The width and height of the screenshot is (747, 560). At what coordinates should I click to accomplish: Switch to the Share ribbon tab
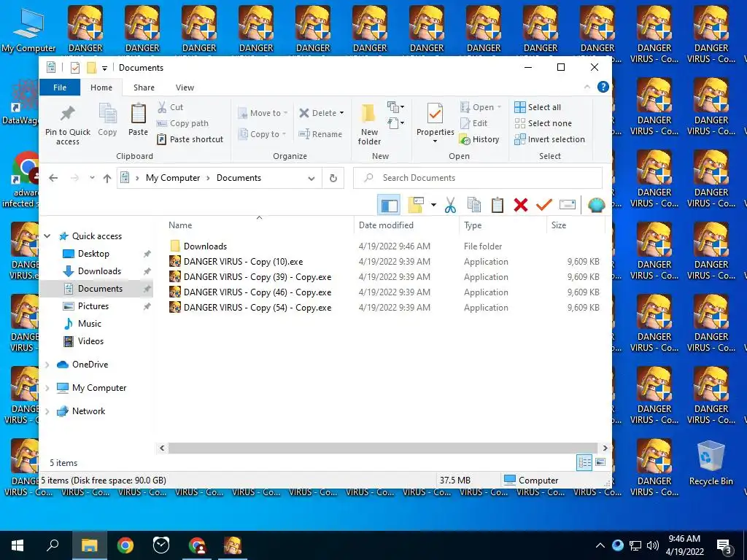point(144,87)
